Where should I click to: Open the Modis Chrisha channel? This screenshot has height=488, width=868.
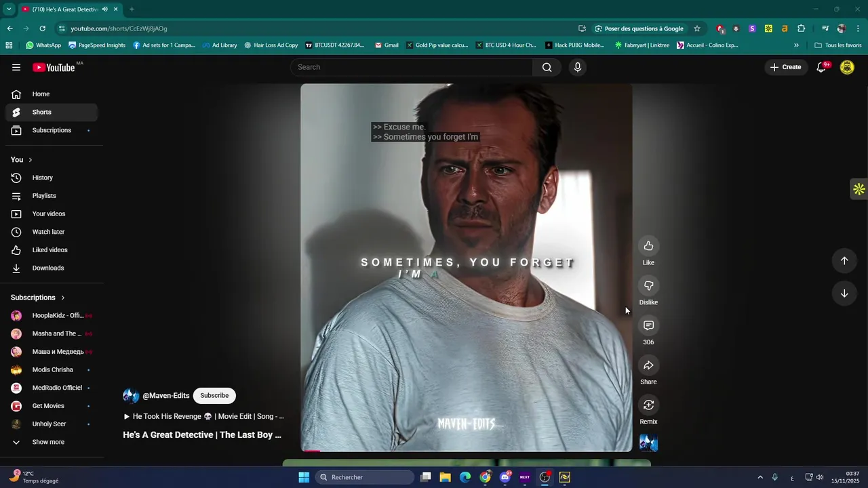[52, 370]
